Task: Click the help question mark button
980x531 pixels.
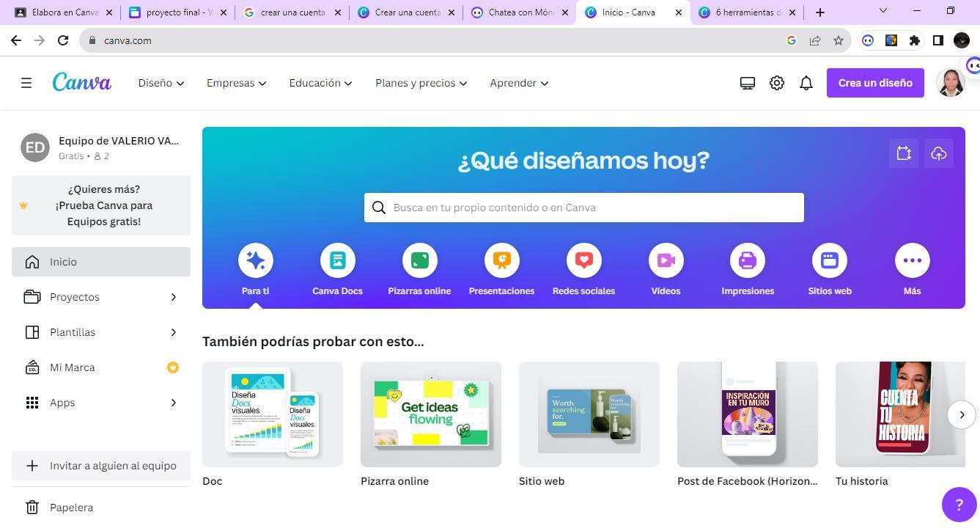Action: 959,504
